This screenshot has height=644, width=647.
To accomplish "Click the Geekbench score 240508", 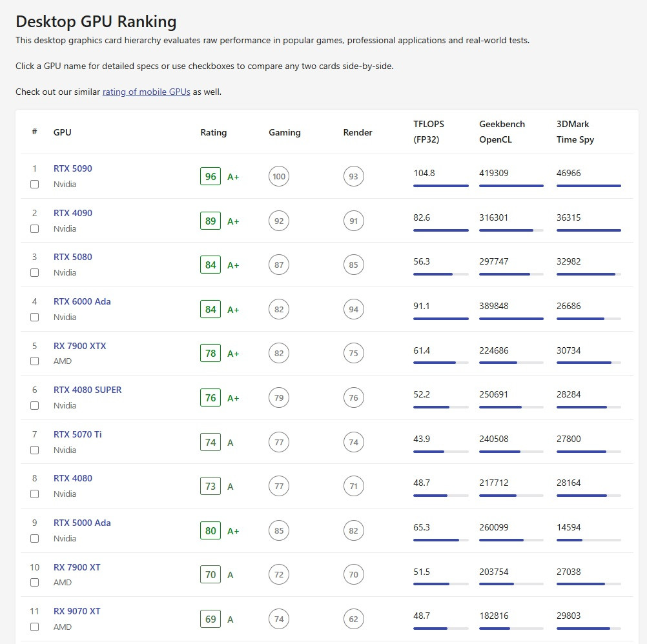I will tap(494, 439).
